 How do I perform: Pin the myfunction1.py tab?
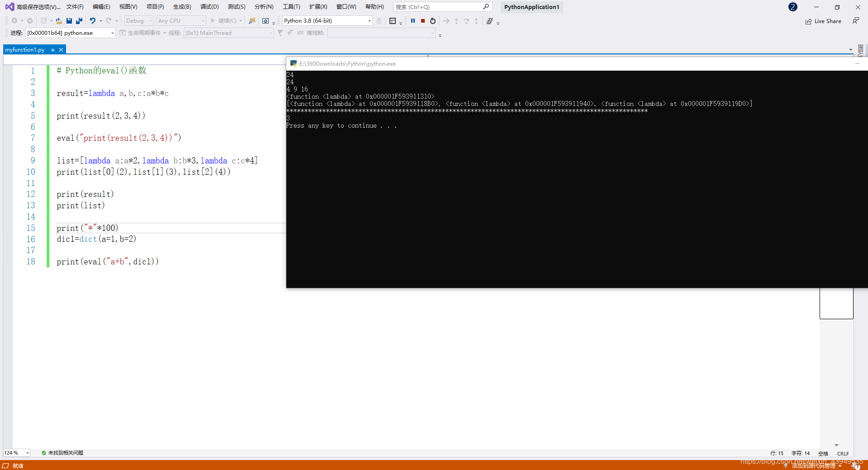pyautogui.click(x=53, y=50)
